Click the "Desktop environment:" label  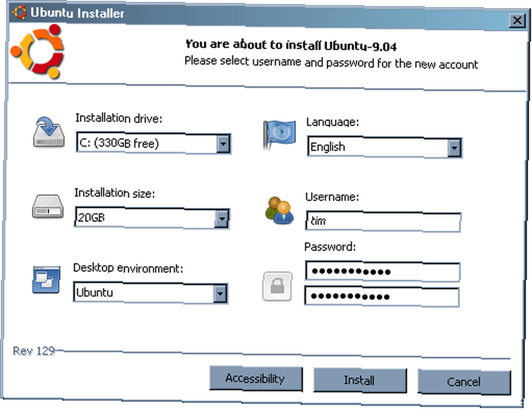[x=128, y=268]
